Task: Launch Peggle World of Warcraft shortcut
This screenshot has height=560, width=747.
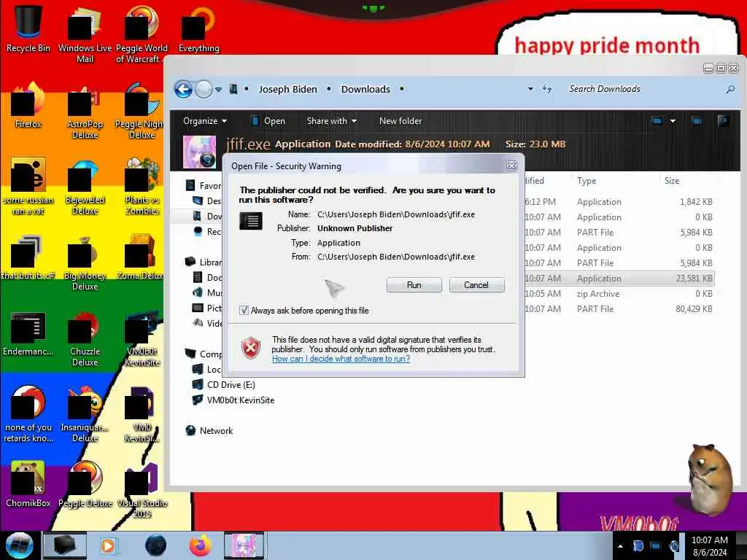Action: [x=142, y=34]
